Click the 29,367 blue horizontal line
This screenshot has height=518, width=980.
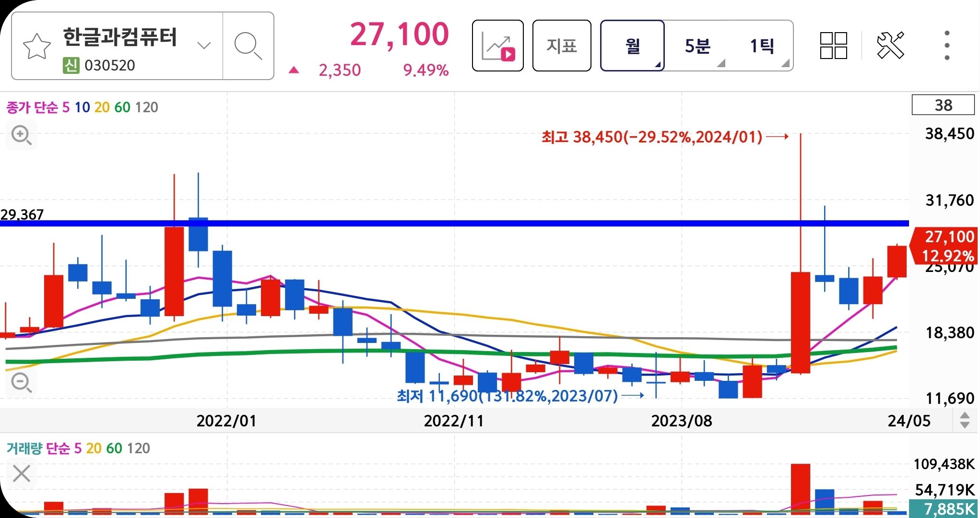(x=454, y=223)
